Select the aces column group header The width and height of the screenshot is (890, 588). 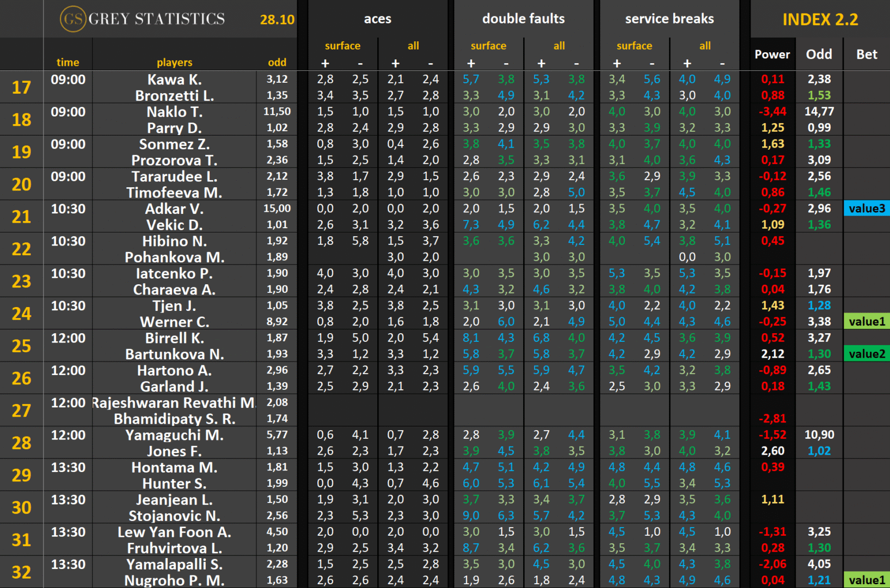[x=377, y=19]
